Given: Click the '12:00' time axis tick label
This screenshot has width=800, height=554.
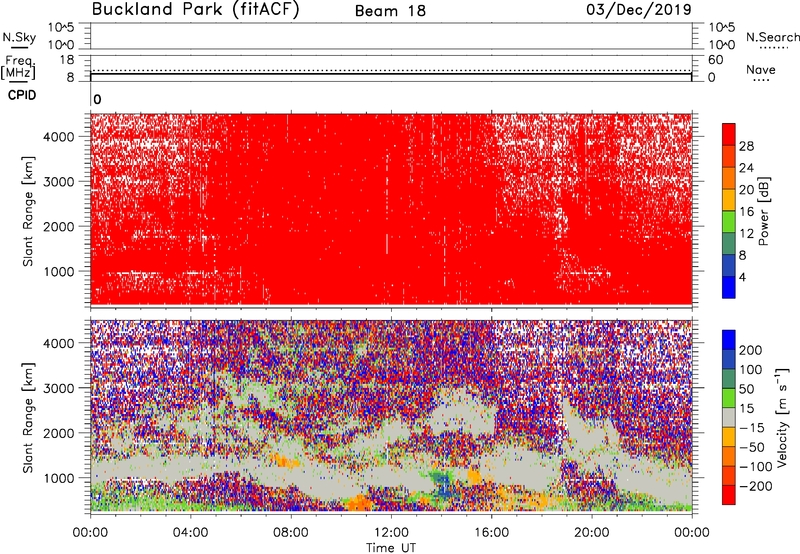Looking at the screenshot, I should (391, 533).
